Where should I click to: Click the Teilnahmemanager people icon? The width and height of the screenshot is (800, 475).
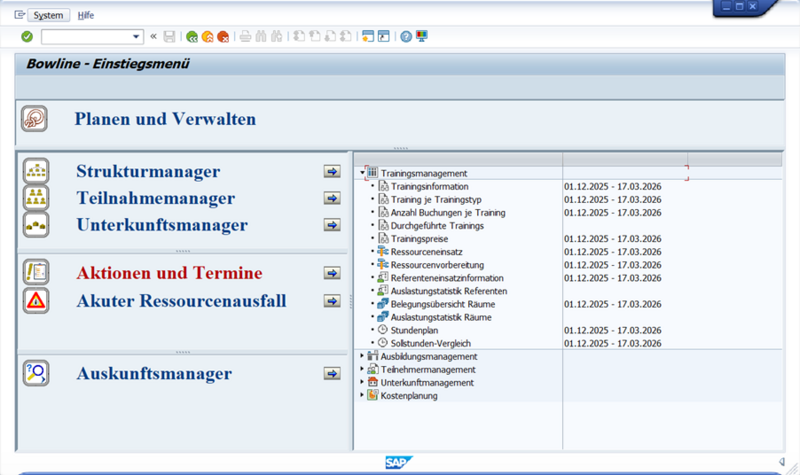[x=36, y=198]
